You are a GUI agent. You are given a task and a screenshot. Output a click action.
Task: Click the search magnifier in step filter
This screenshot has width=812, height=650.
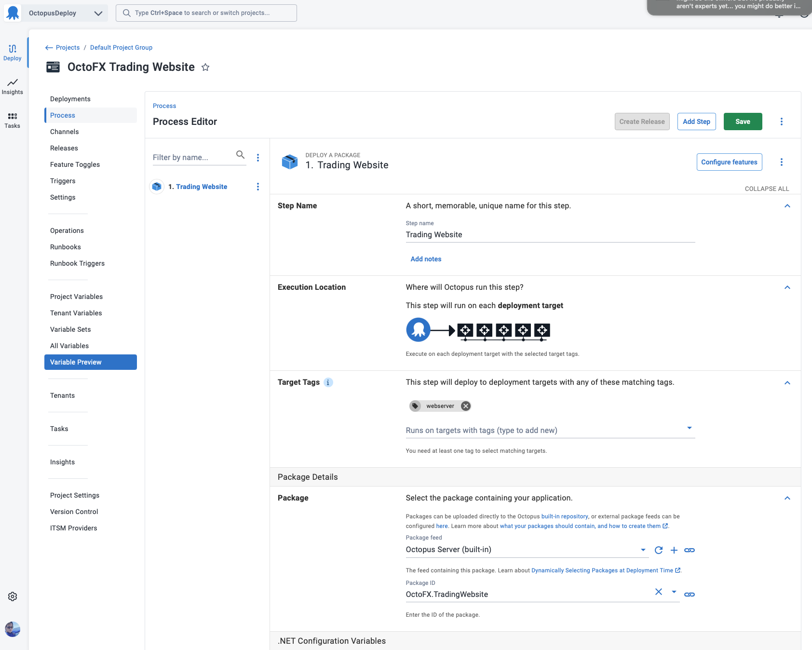tap(240, 155)
